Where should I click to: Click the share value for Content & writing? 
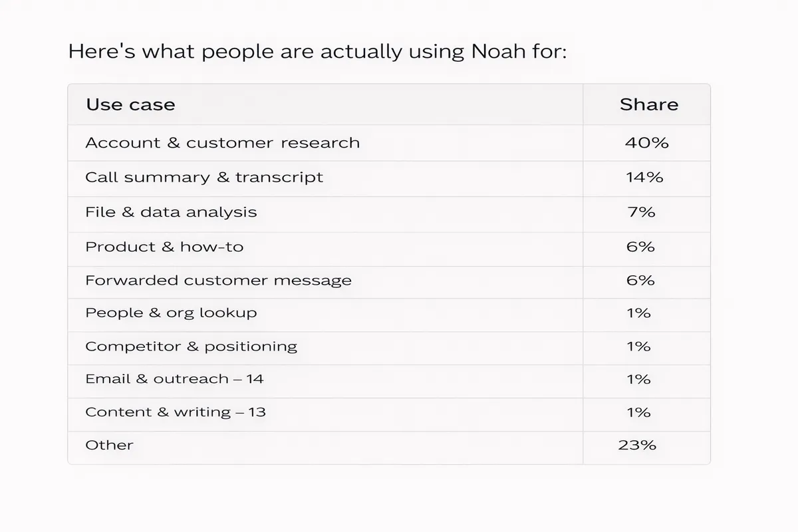pyautogui.click(x=638, y=412)
